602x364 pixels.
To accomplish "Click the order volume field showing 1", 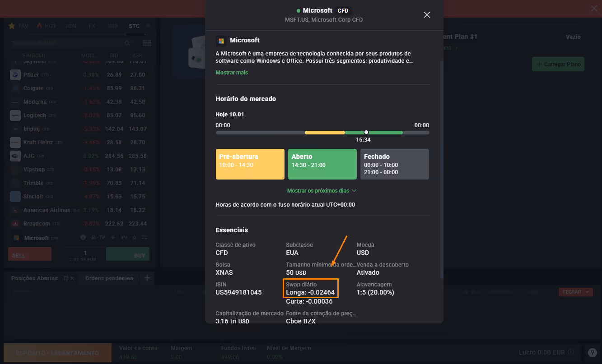I will (x=85, y=253).
